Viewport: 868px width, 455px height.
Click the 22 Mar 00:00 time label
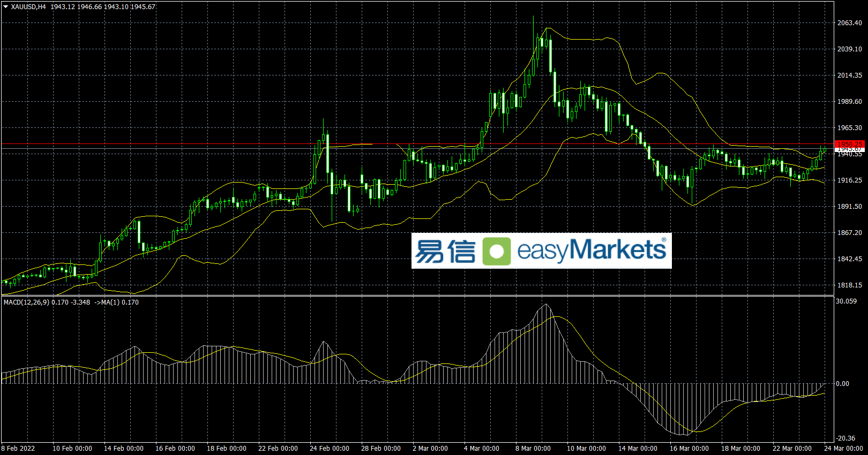(792, 449)
